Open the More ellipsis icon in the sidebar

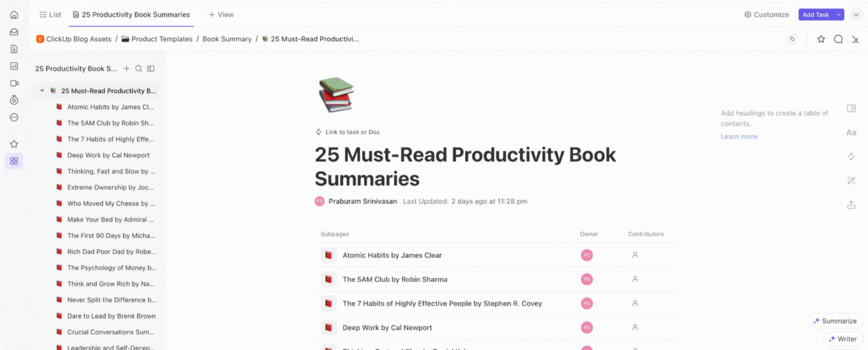(x=14, y=117)
